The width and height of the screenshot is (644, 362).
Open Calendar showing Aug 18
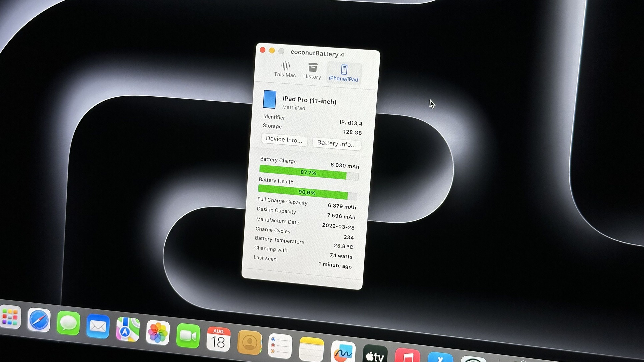[218, 340]
